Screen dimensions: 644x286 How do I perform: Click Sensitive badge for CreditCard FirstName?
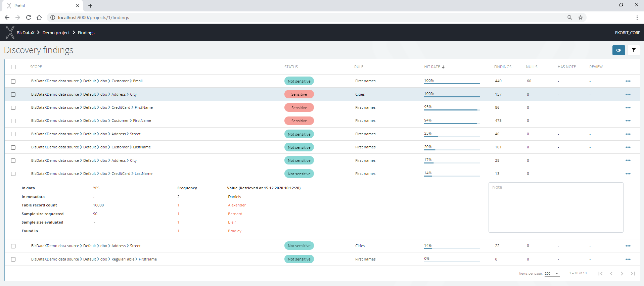pos(299,108)
